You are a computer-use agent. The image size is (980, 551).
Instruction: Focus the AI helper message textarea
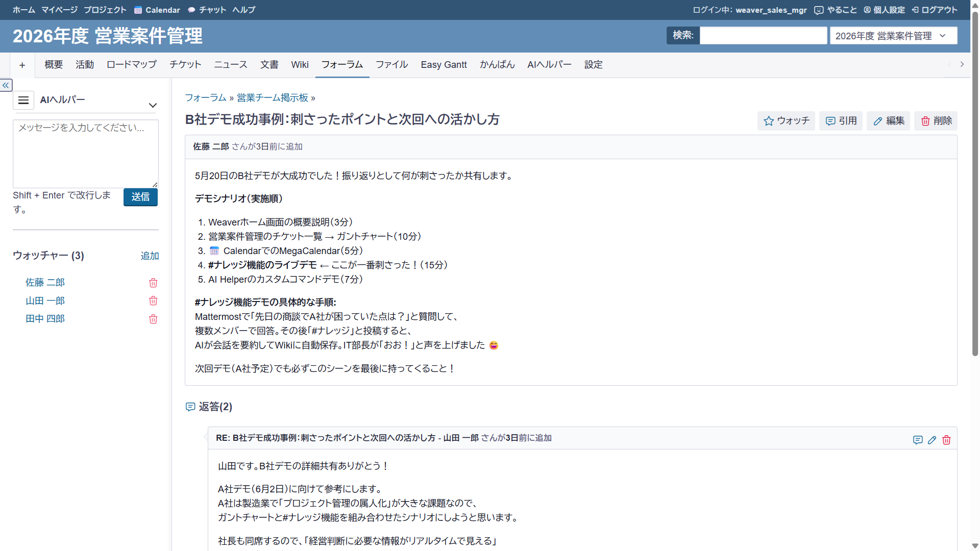click(x=86, y=154)
